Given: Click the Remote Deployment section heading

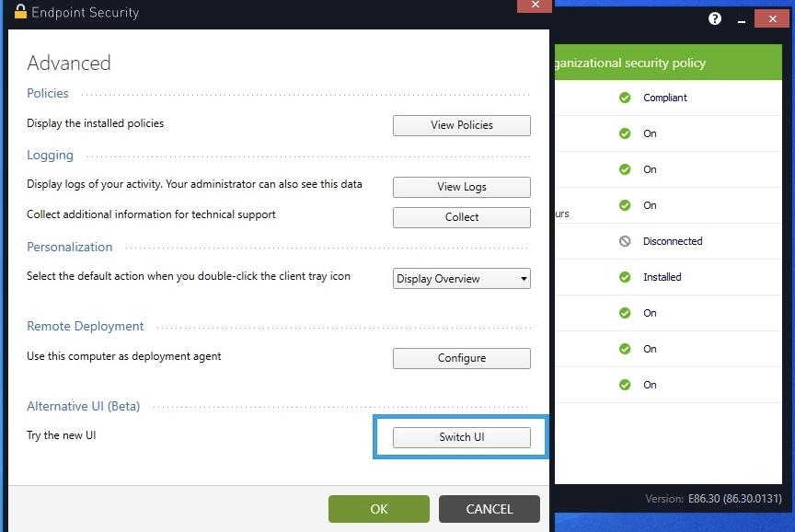Looking at the screenshot, I should (86, 326).
